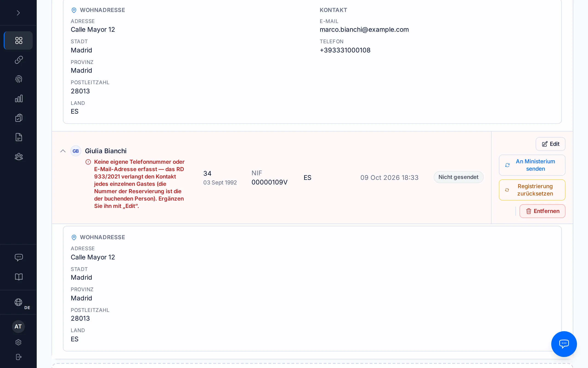Click the email marco.bianchi@example.com
588x368 pixels.
[x=364, y=29]
